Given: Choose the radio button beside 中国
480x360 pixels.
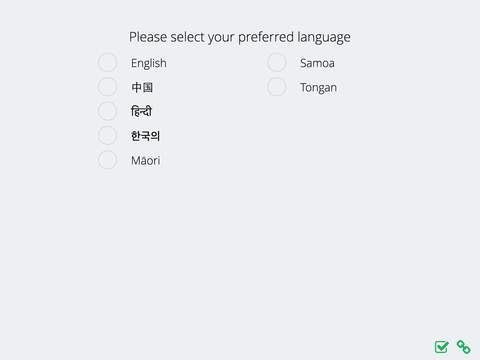Looking at the screenshot, I should (107, 87).
